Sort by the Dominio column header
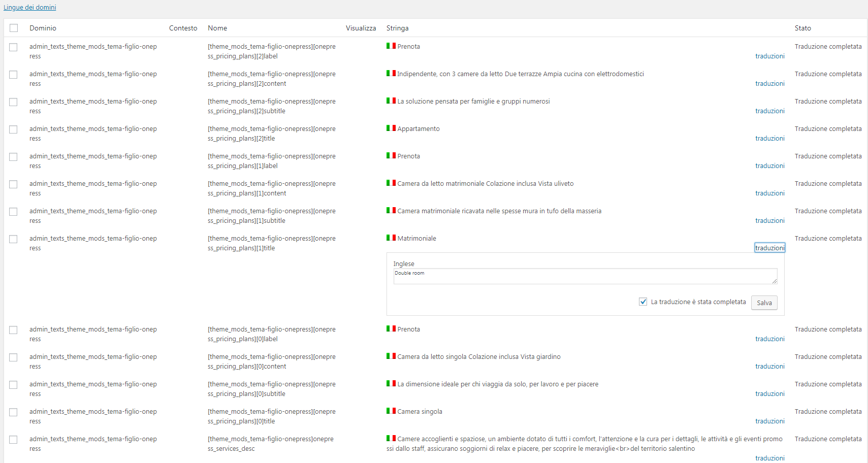This screenshot has height=463, width=868. pyautogui.click(x=43, y=28)
